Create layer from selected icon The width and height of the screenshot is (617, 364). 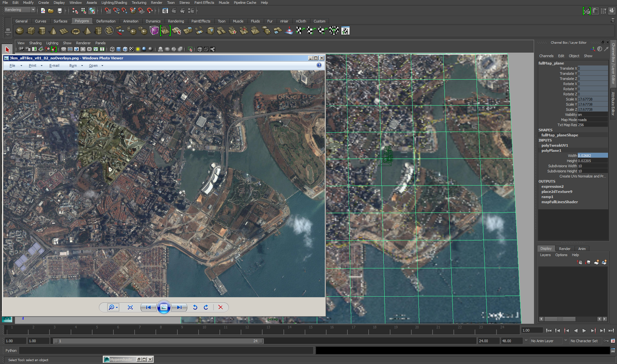604,262
